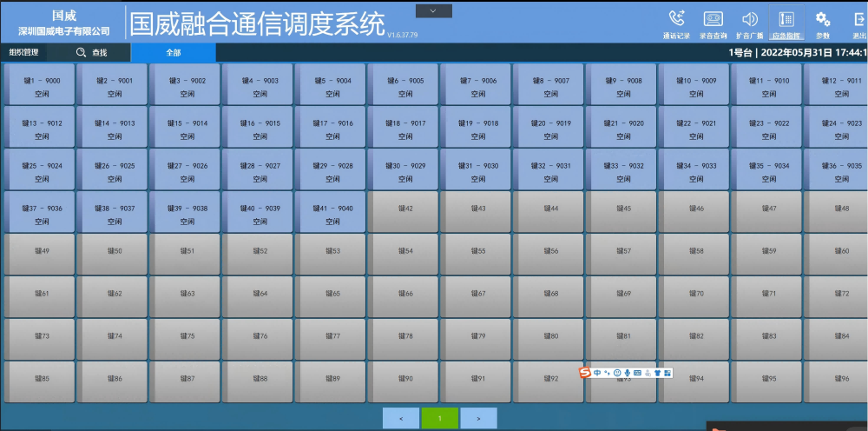Select key 键11 - 9010

click(x=766, y=84)
